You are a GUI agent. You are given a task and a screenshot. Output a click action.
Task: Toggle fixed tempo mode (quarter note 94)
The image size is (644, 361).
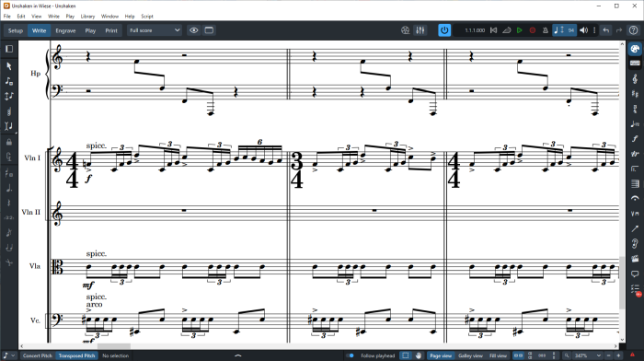(x=564, y=30)
